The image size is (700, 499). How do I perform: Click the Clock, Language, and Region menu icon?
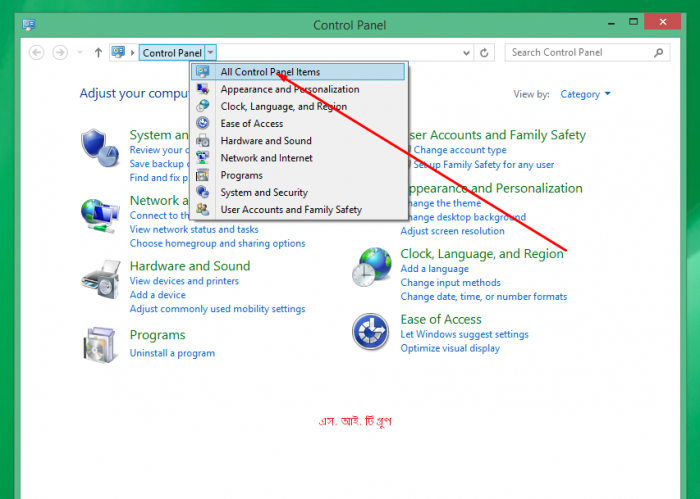(203, 106)
